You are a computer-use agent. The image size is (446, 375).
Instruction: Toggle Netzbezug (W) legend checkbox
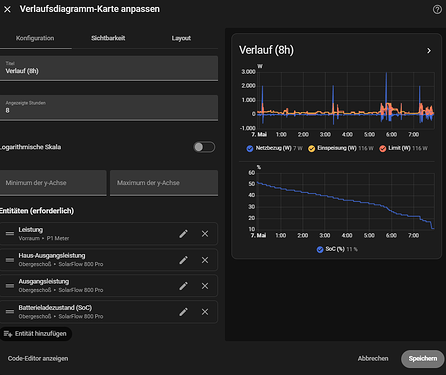coord(250,149)
